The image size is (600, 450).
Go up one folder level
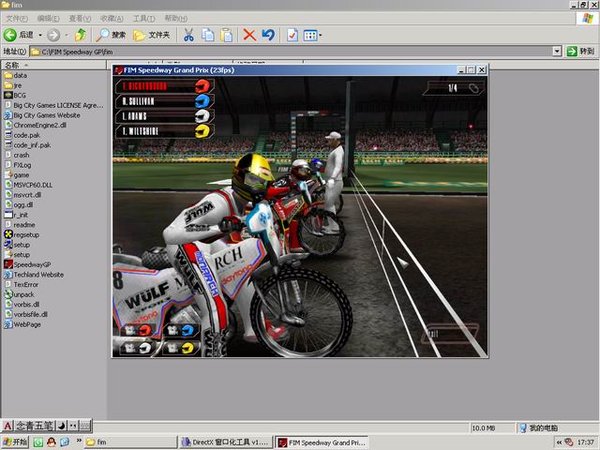pos(80,35)
